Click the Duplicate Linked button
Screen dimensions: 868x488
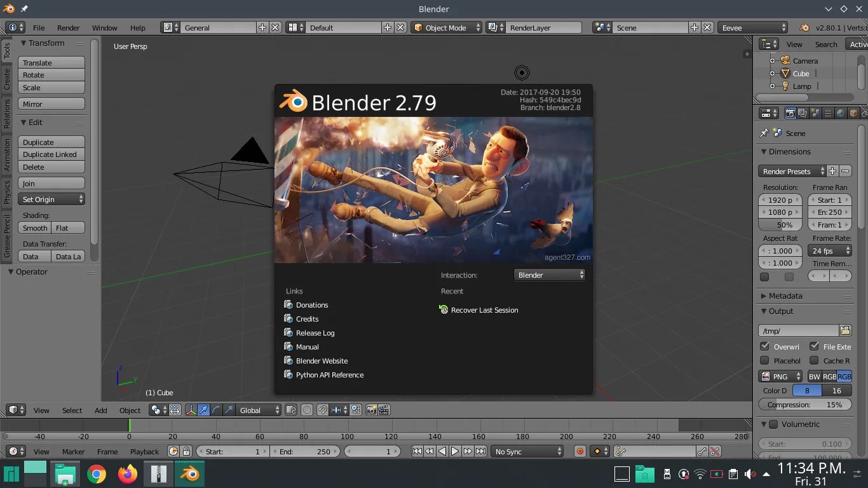(51, 154)
